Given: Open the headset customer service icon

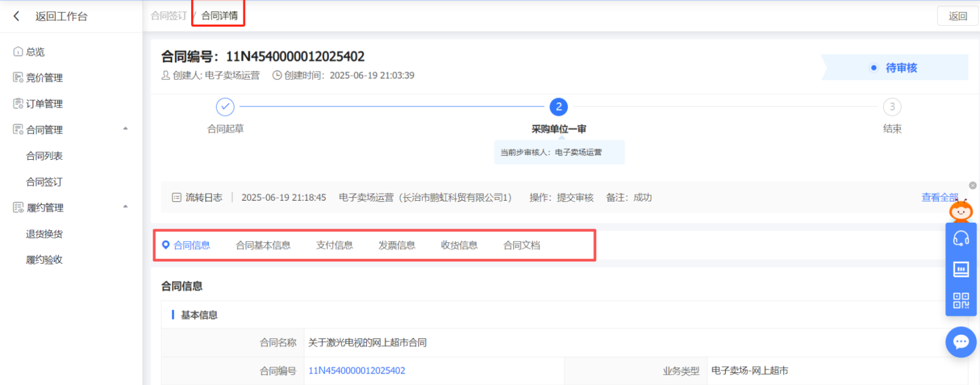Looking at the screenshot, I should click(960, 239).
